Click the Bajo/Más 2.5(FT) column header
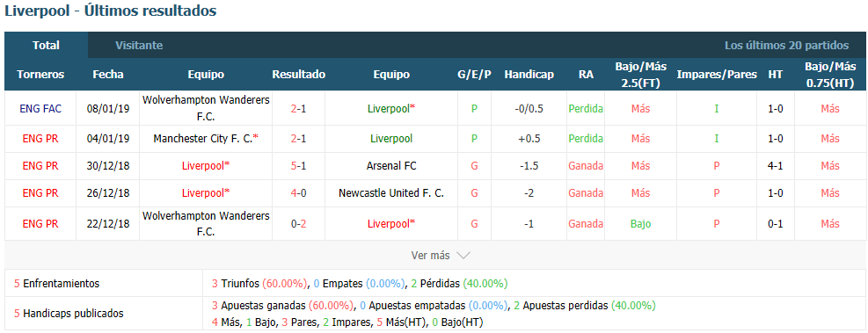 pyautogui.click(x=640, y=75)
